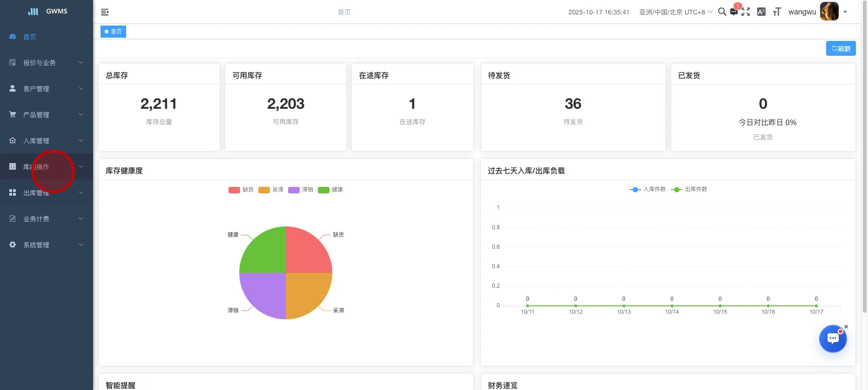Open the 亚洲/中国/北京 UTC+8 timezone dropdown
Screen dimensions: 868x390
coord(675,12)
